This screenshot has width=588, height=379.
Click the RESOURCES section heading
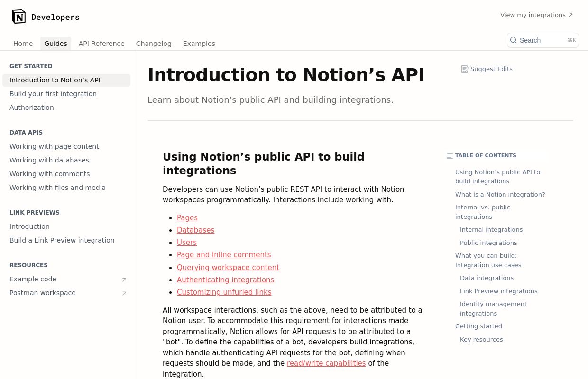pyautogui.click(x=28, y=265)
